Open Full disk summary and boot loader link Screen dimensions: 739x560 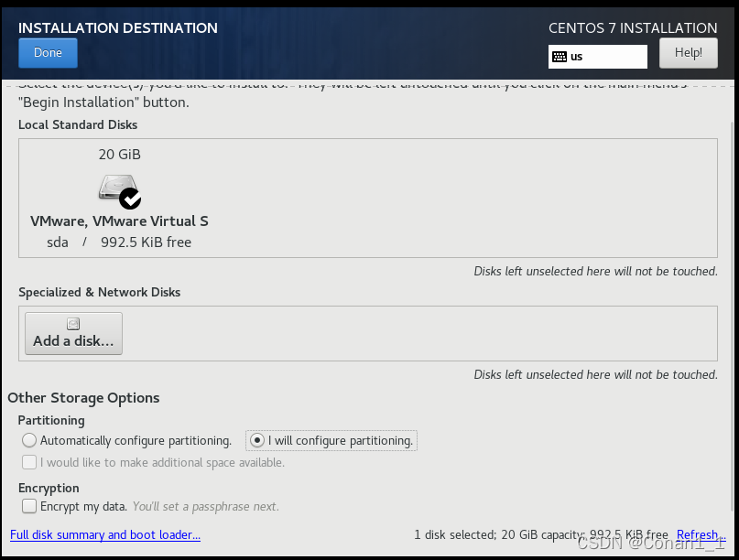point(105,535)
